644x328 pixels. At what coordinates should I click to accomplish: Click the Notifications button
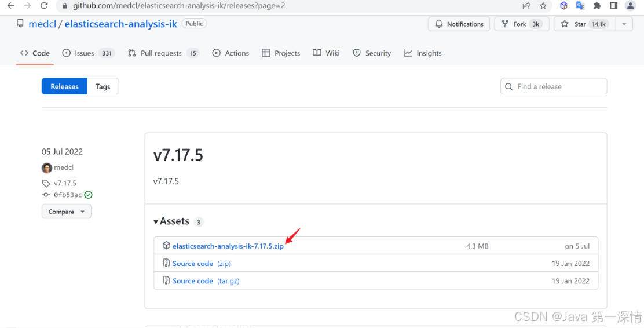coord(459,24)
